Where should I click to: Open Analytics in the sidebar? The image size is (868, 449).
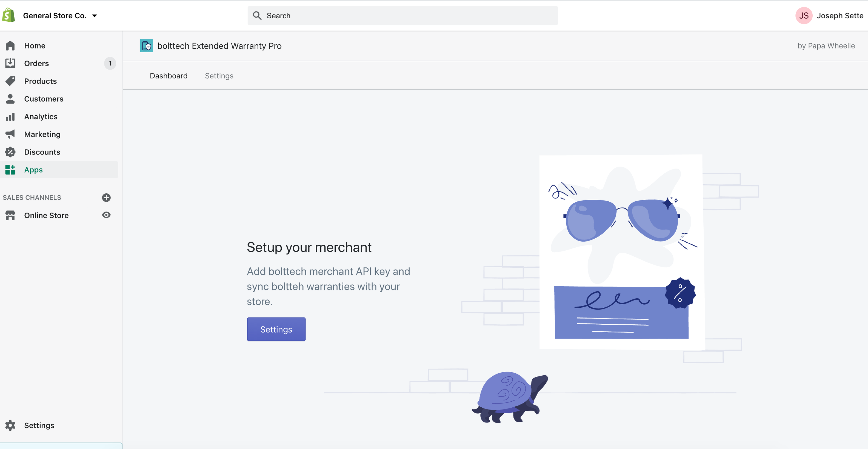point(41,116)
